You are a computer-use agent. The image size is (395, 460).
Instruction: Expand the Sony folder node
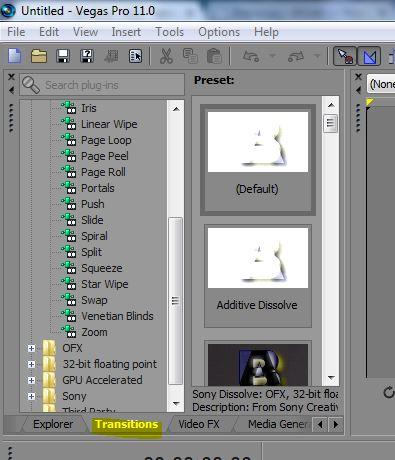pos(31,396)
